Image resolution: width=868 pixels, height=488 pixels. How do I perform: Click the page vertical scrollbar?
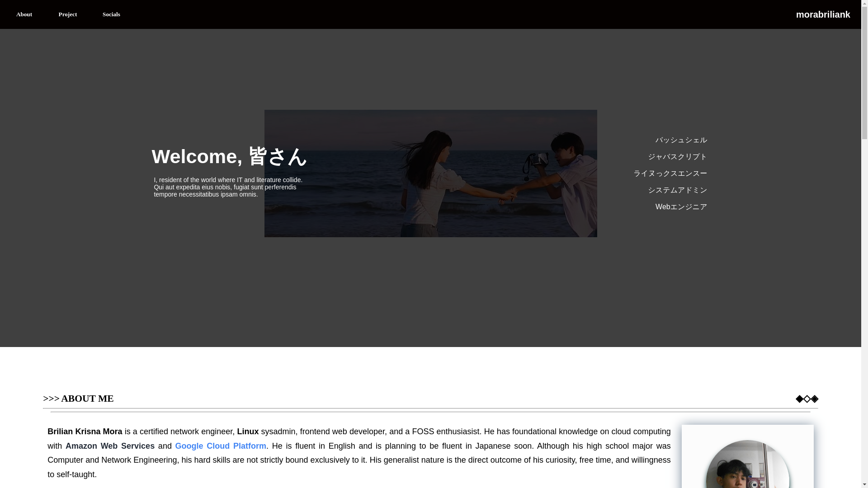point(864,244)
